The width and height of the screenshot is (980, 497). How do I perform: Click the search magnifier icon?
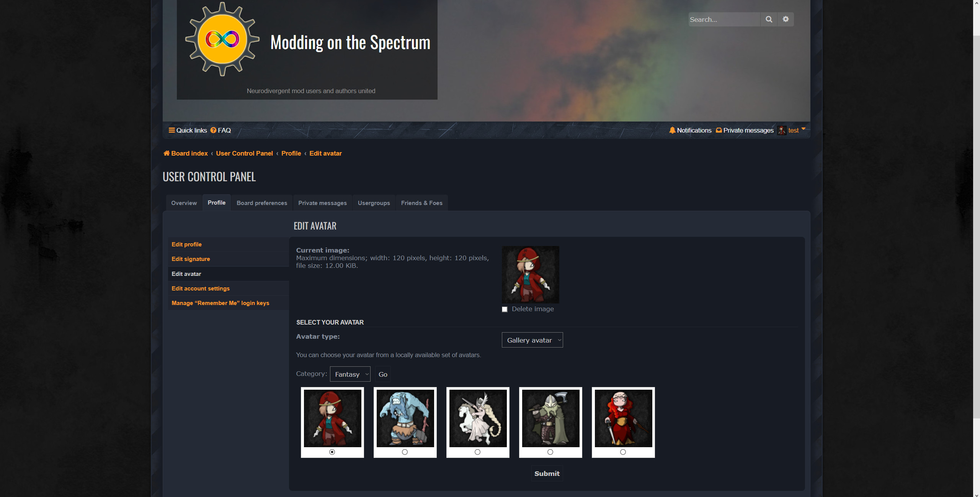tap(769, 19)
